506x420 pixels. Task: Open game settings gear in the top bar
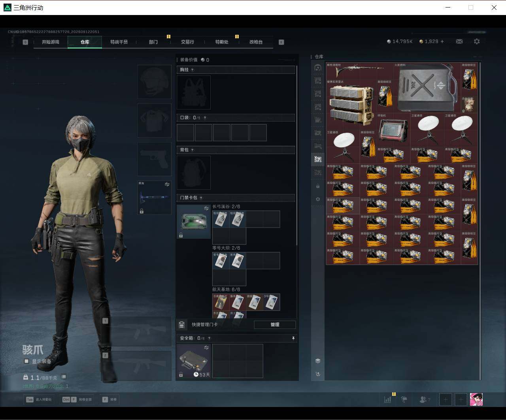pos(477,41)
